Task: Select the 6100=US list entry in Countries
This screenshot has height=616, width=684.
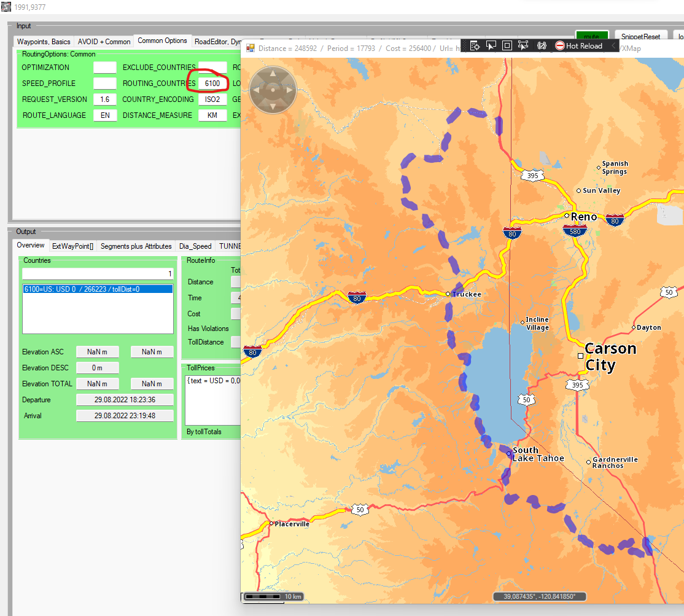Action: [98, 289]
